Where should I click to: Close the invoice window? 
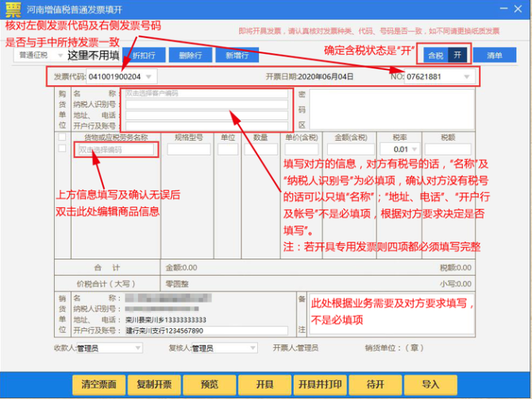518,9
